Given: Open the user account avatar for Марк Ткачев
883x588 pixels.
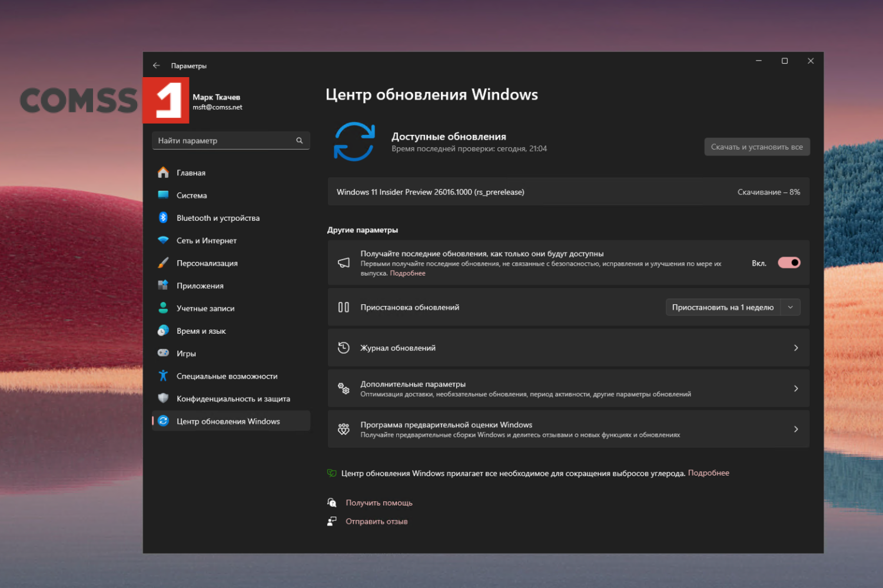Looking at the screenshot, I should pyautogui.click(x=165, y=101).
